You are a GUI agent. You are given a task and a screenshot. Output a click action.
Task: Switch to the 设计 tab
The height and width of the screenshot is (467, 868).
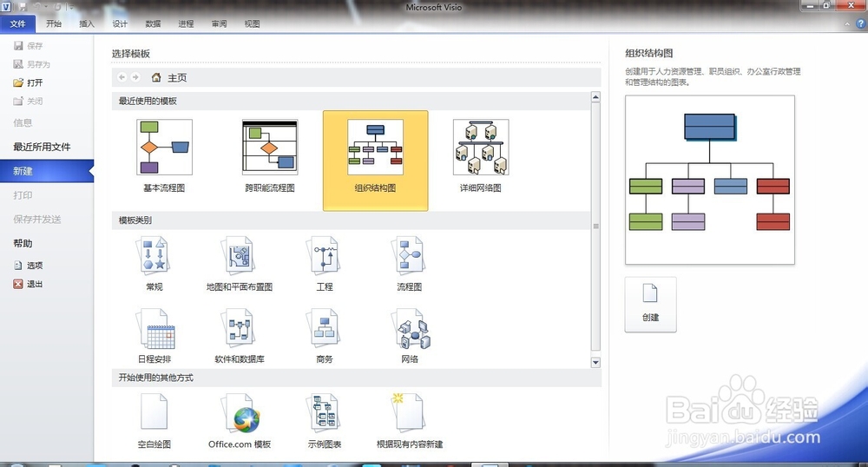[120, 23]
